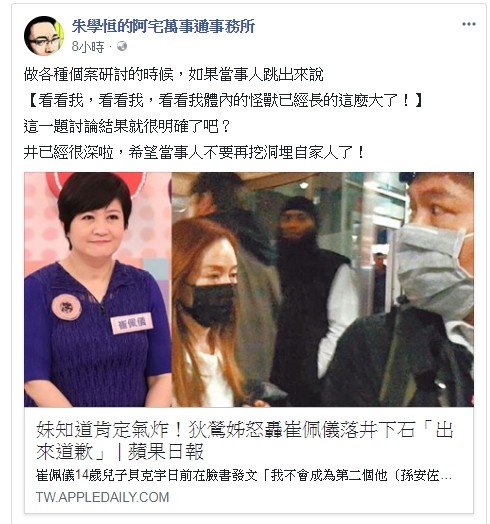Click the globe public privacy icon

[122, 46]
